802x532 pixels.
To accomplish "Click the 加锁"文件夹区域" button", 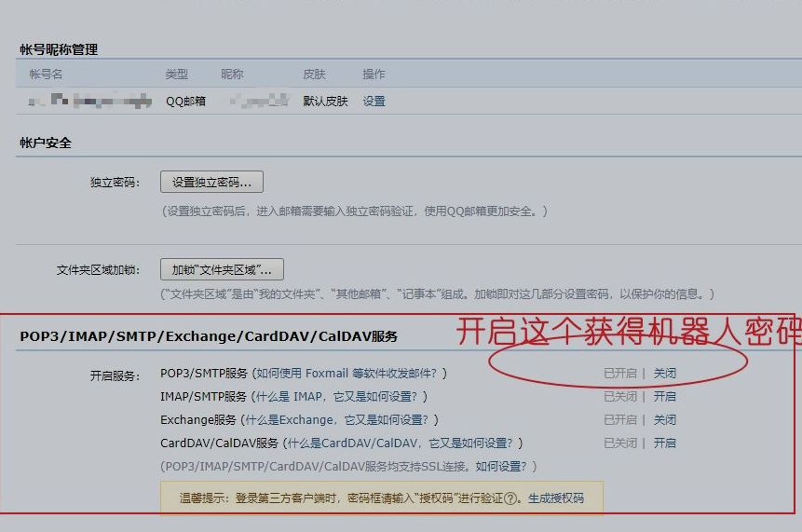I will (222, 269).
